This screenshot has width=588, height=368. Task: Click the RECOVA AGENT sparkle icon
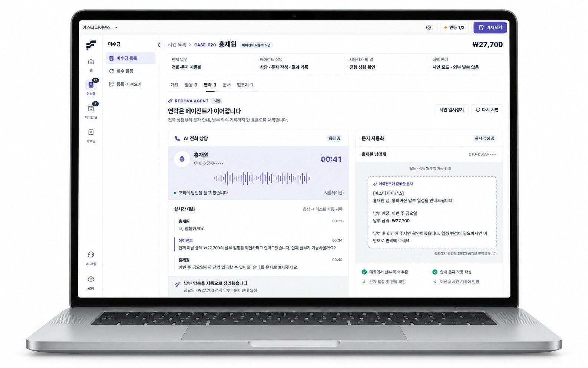click(170, 101)
